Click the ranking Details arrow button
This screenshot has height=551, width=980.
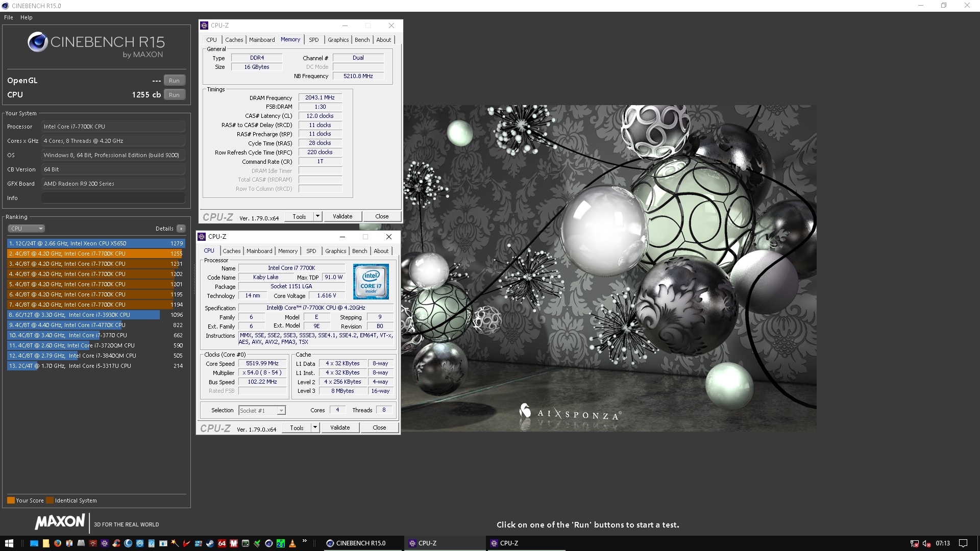click(181, 229)
